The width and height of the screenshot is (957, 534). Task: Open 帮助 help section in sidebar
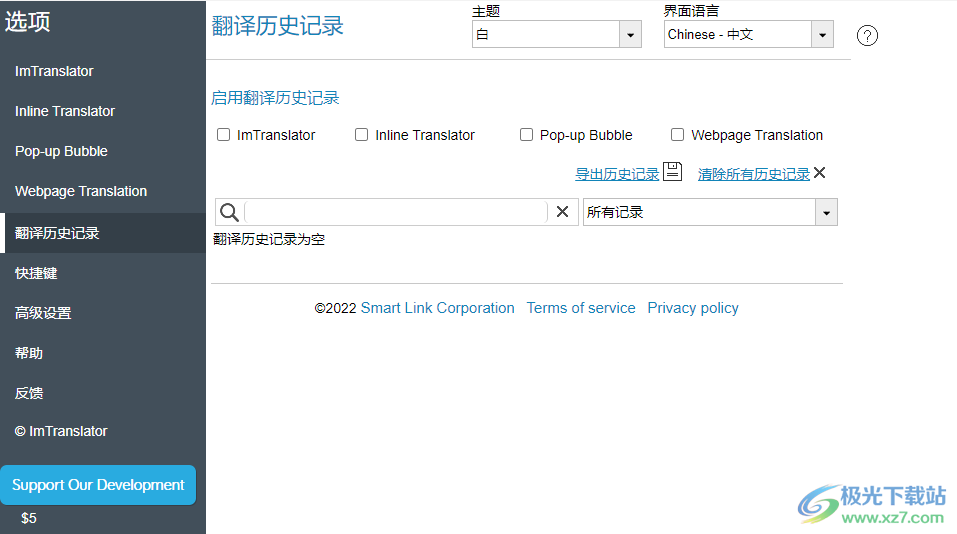coord(29,353)
